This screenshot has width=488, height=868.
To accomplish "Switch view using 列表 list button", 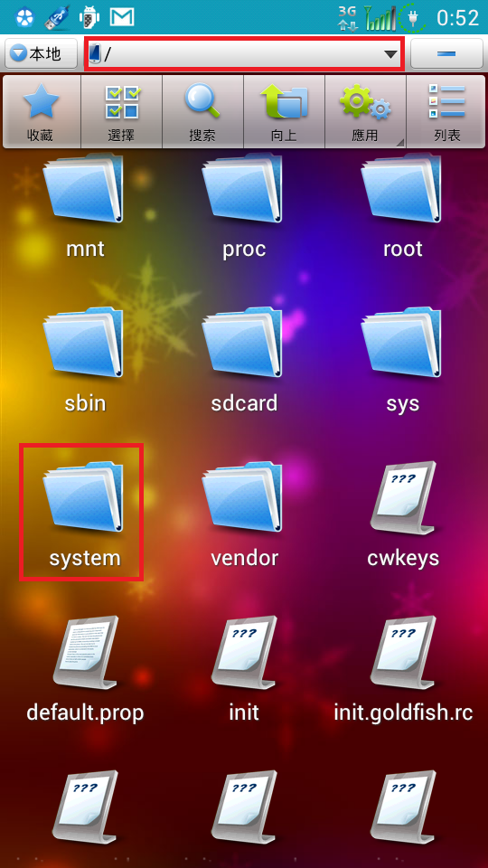I will 446,112.
